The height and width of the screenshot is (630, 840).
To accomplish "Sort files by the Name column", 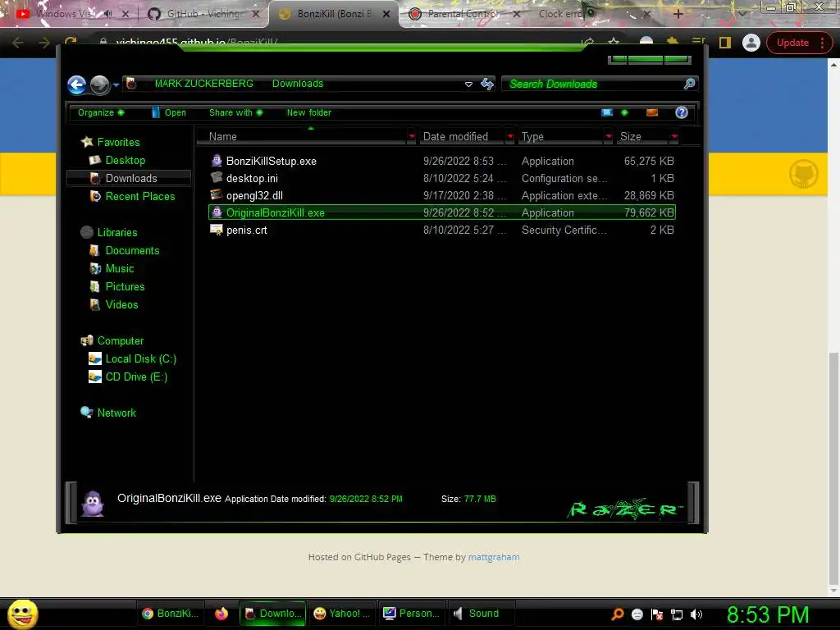I will coord(303,137).
